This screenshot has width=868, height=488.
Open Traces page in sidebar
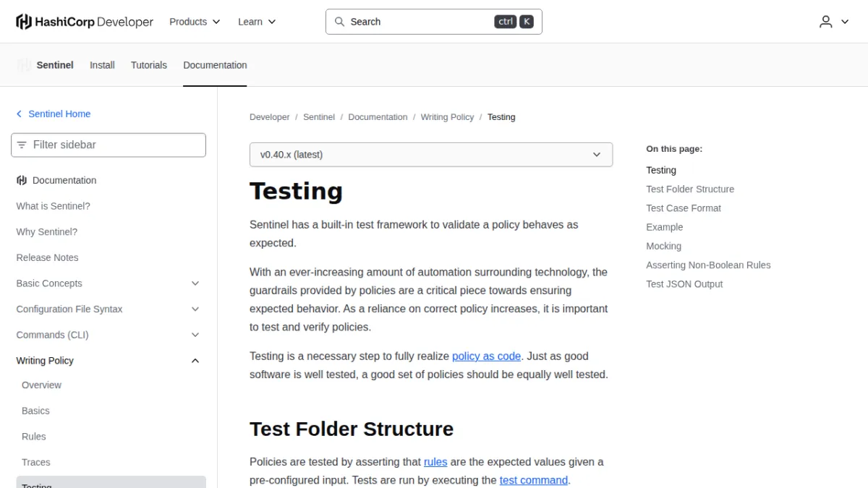36,462
